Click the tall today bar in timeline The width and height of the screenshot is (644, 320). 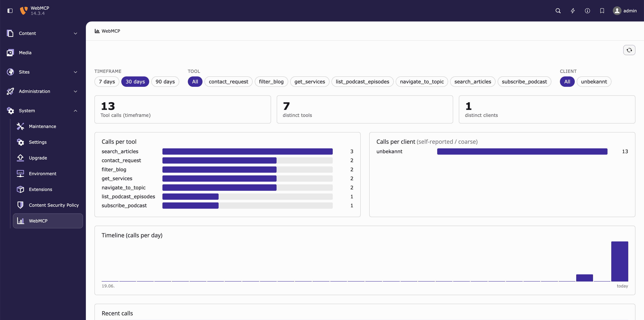620,261
